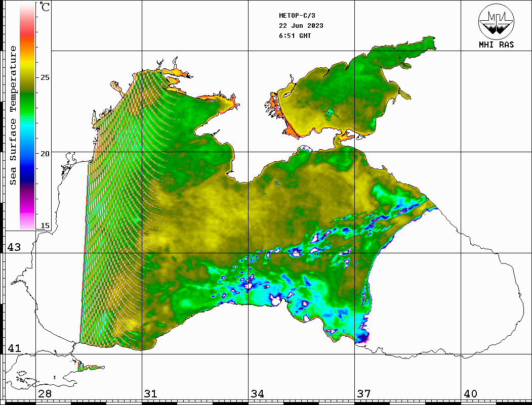532x405 pixels.
Task: Click the 'METOP-C/3' satellite label
Action: pyautogui.click(x=297, y=16)
